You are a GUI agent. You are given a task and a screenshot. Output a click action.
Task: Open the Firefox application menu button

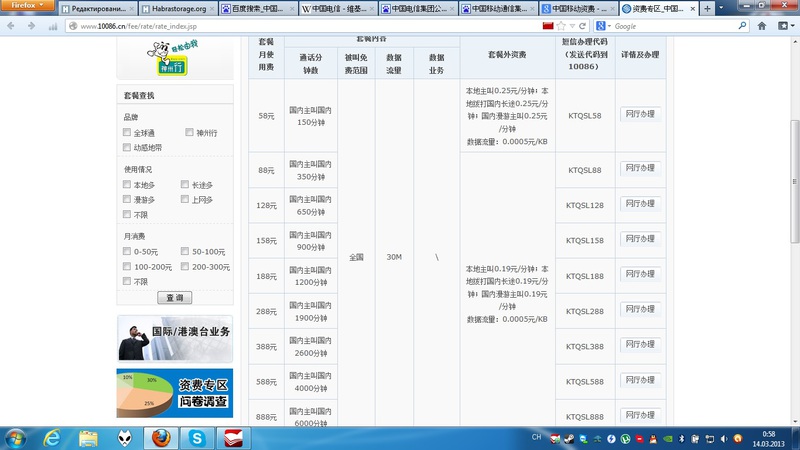27,5
